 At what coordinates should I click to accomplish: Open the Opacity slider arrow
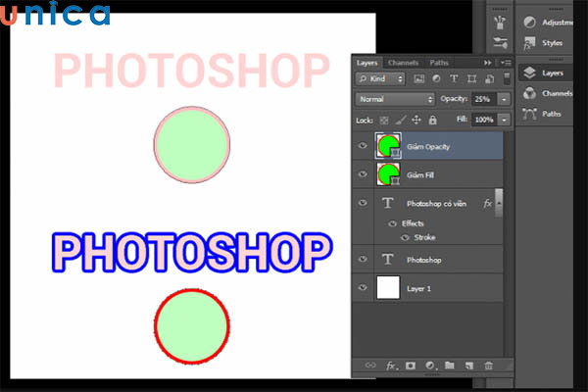[504, 99]
